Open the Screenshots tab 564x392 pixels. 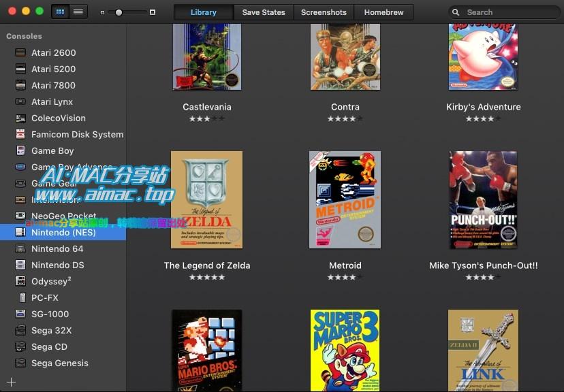coord(324,12)
